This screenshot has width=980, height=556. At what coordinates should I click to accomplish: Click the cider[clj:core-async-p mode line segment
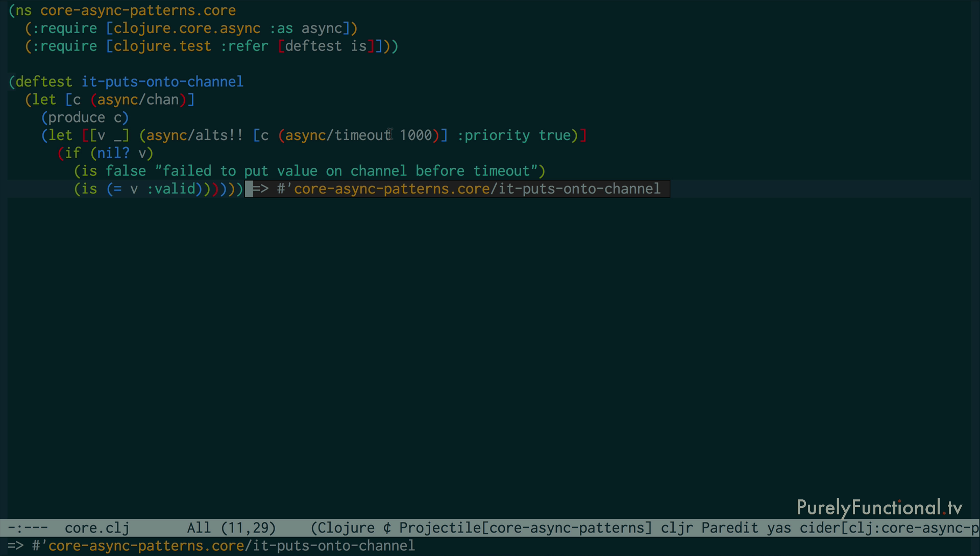(888, 528)
